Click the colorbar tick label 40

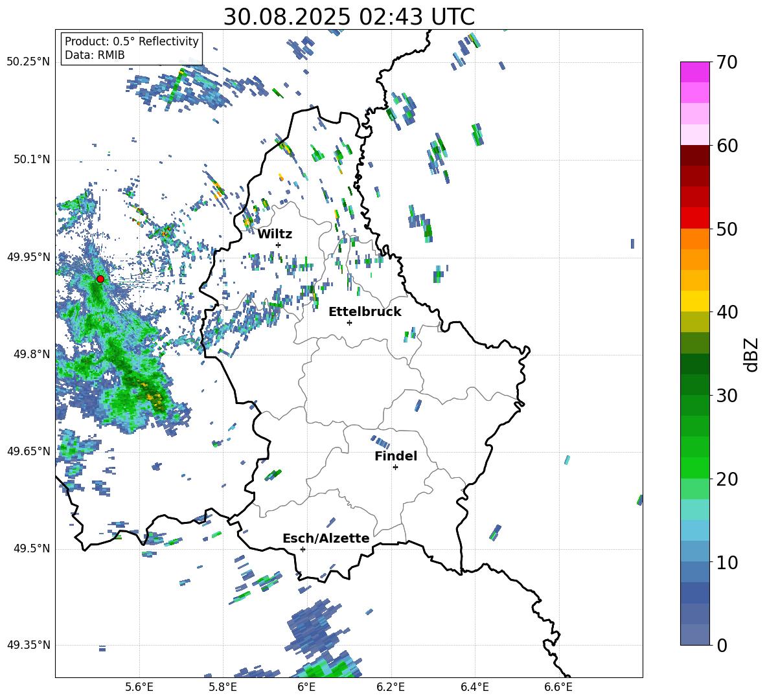[x=726, y=312]
